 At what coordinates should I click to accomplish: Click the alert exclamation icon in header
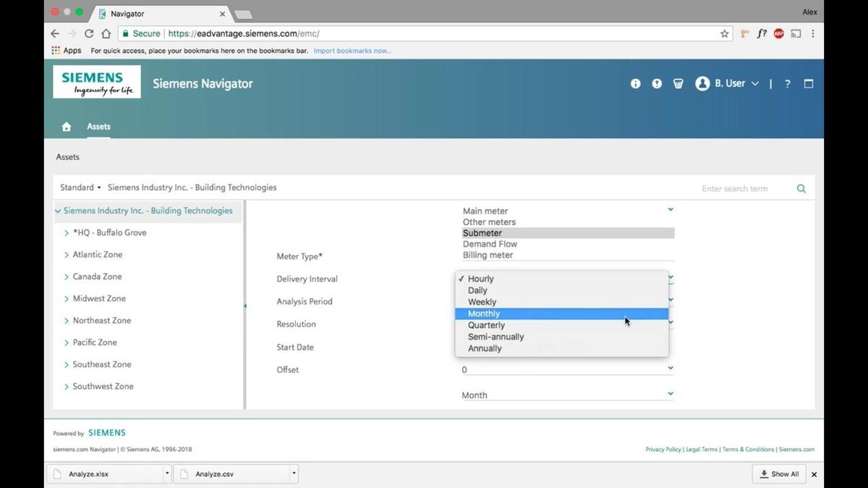point(657,84)
